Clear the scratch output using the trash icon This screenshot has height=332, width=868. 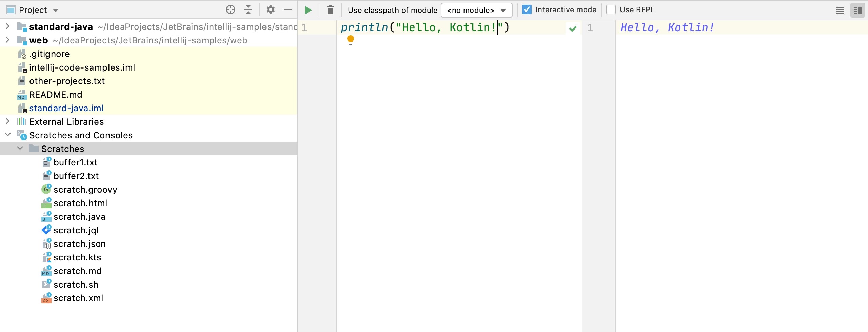(330, 10)
